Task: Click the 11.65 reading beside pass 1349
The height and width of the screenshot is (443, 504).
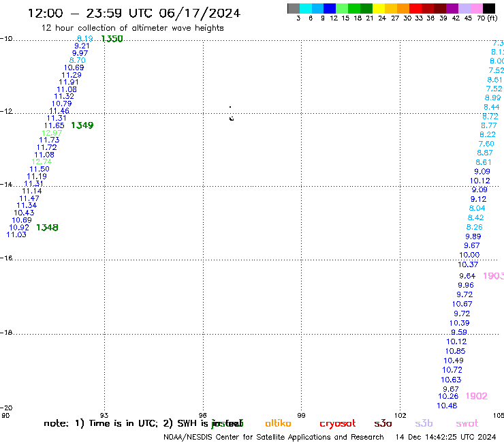Action: coord(54,126)
